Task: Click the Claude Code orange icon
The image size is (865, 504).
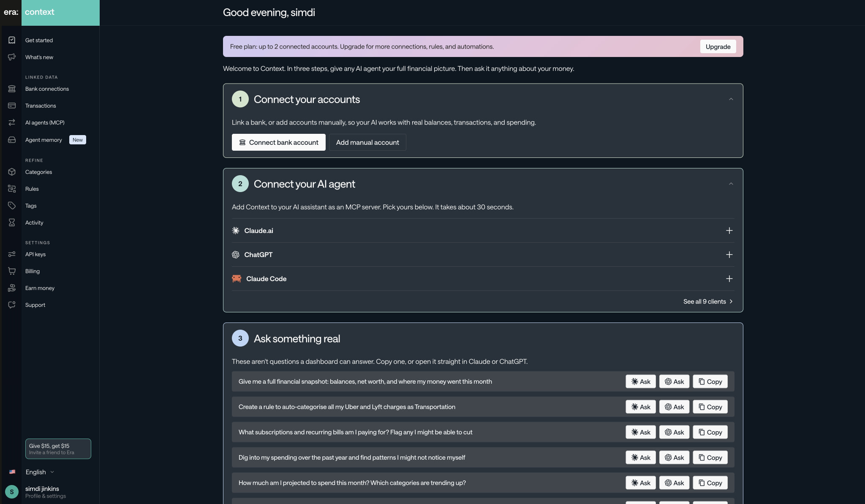Action: [x=237, y=279]
